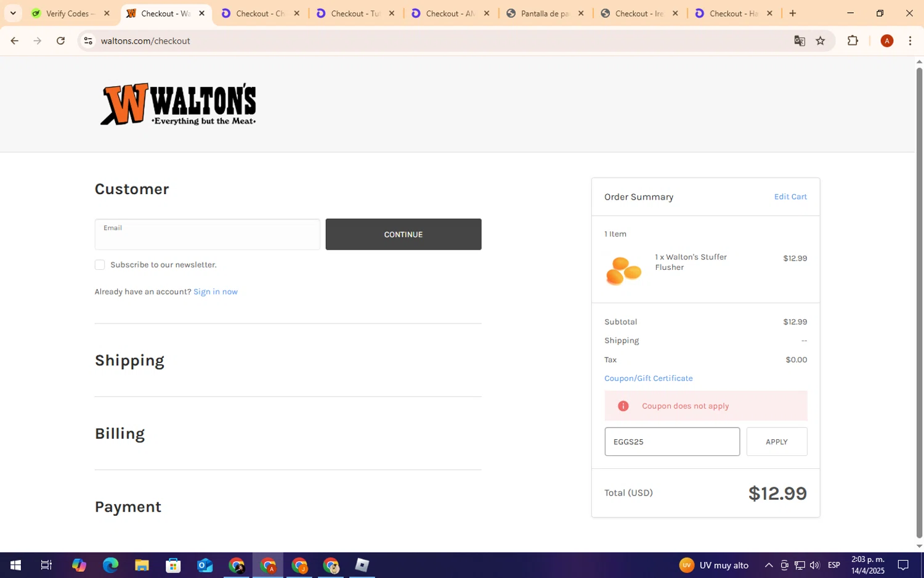Open the Roblox taskbar icon
924x578 pixels.
click(362, 565)
